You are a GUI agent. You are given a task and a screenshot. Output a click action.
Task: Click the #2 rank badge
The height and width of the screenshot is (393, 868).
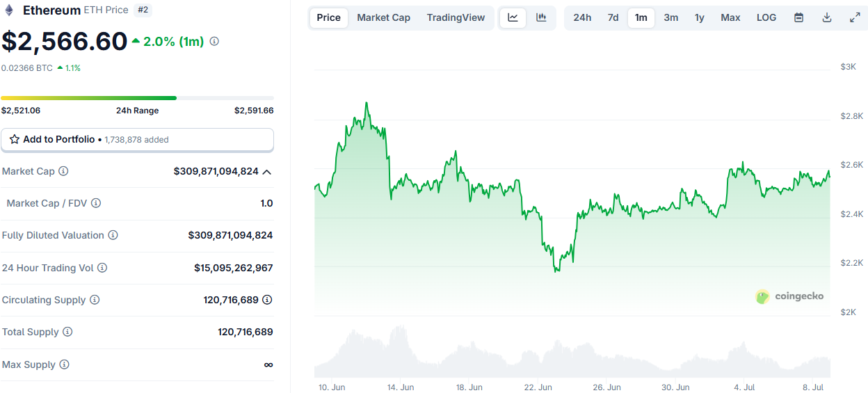click(143, 10)
